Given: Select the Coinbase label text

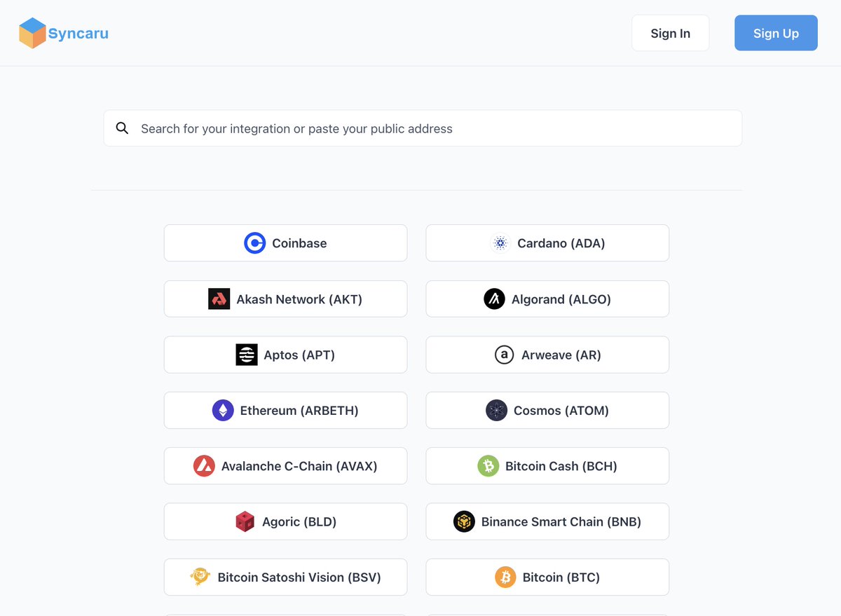Looking at the screenshot, I should 299,243.
